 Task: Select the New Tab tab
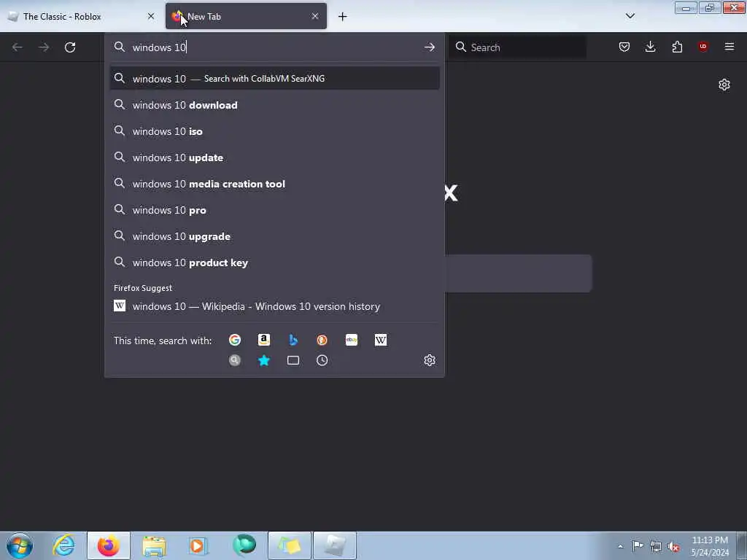(246, 16)
